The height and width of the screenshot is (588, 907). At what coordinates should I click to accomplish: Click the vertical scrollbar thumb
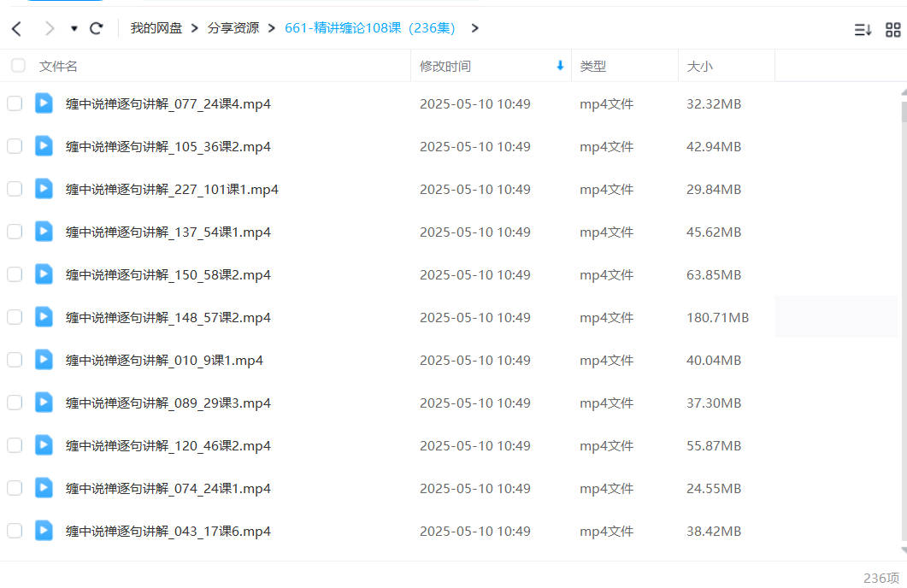pyautogui.click(x=904, y=111)
